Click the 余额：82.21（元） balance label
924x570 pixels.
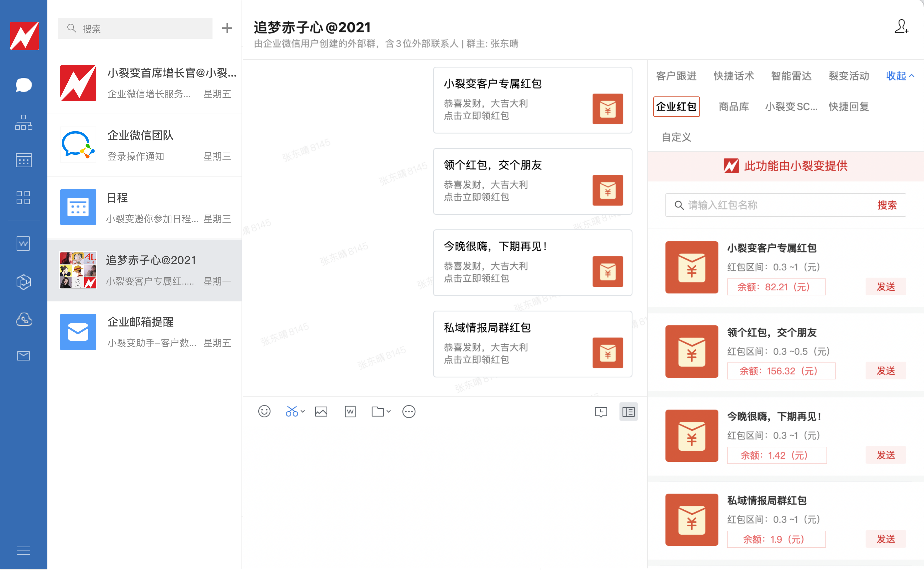776,287
